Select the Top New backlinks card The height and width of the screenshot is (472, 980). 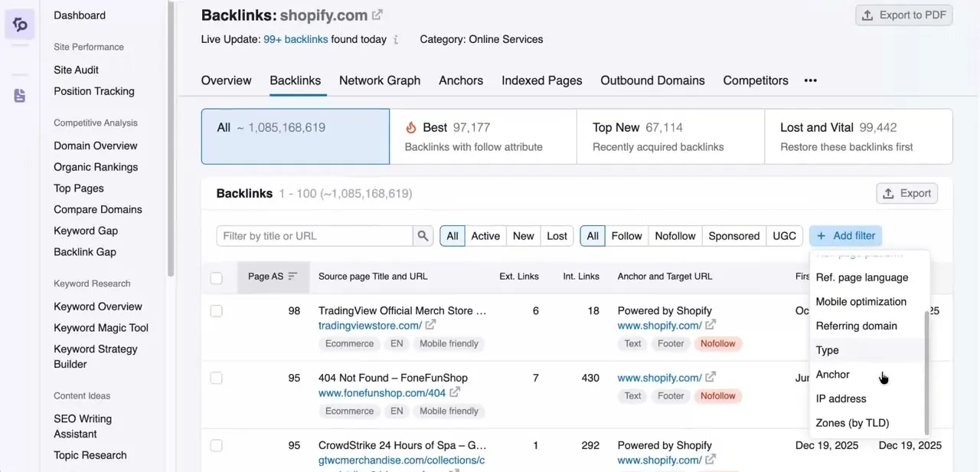(x=671, y=136)
